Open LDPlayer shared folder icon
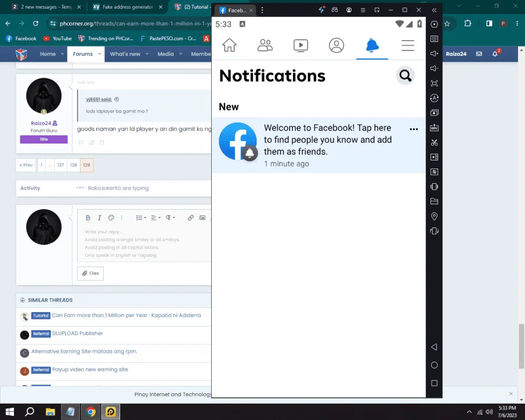This screenshot has width=525, height=420. (434, 201)
